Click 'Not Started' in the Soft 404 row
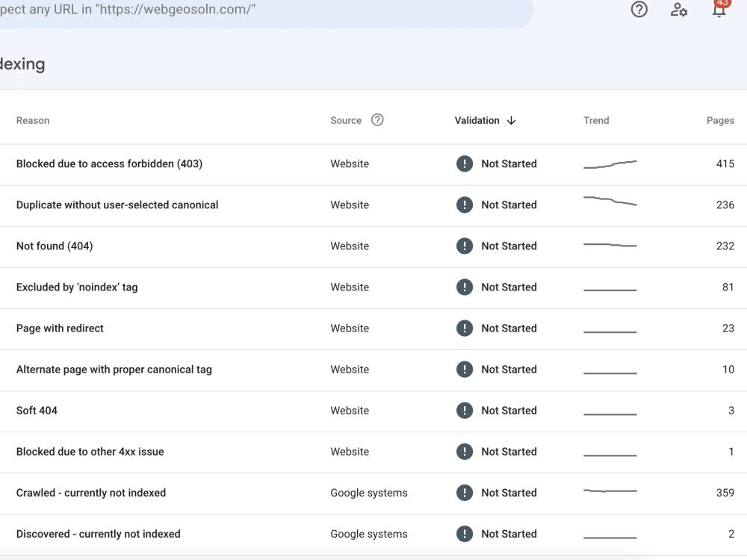The height and width of the screenshot is (560, 747). [509, 411]
